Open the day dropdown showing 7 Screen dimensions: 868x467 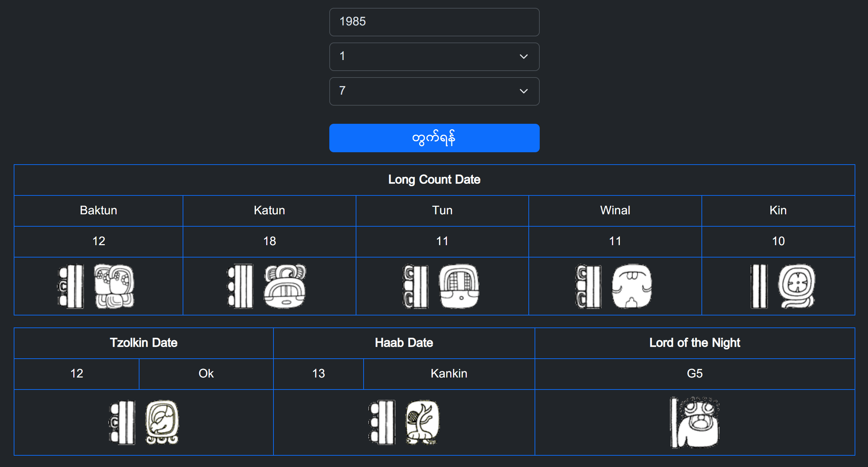pos(434,91)
